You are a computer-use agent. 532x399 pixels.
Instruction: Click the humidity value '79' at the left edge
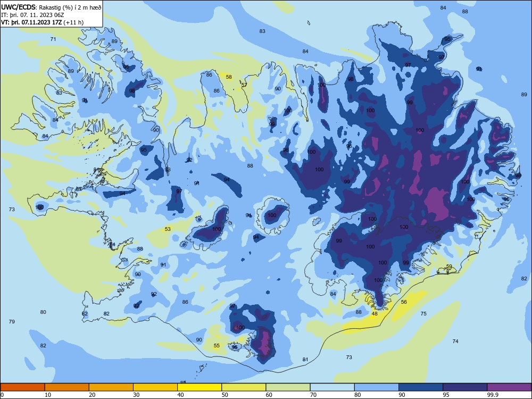click(12, 321)
